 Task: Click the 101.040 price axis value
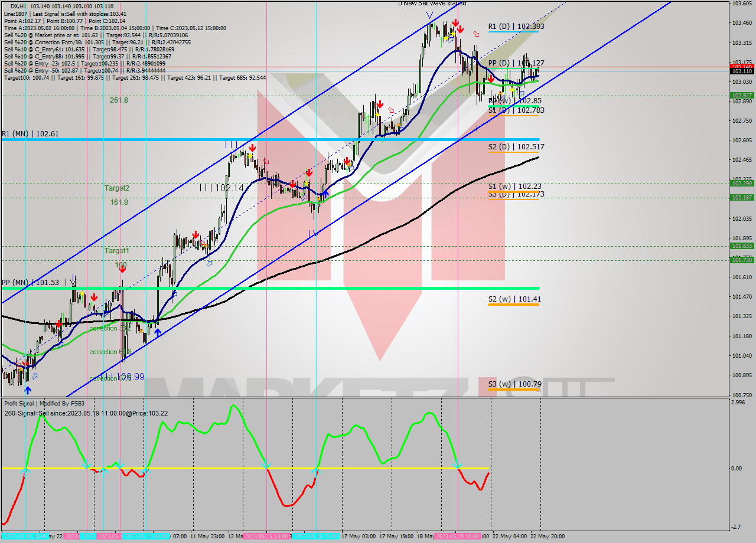742,355
